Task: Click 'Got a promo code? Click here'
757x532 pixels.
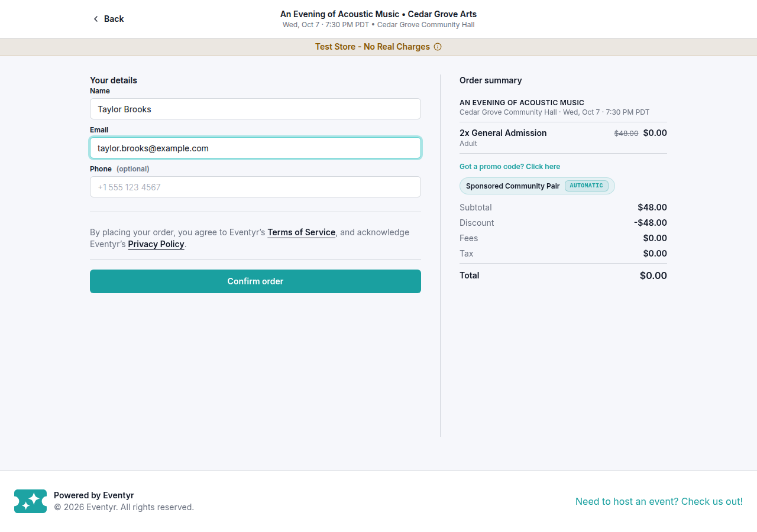Action: pos(510,167)
